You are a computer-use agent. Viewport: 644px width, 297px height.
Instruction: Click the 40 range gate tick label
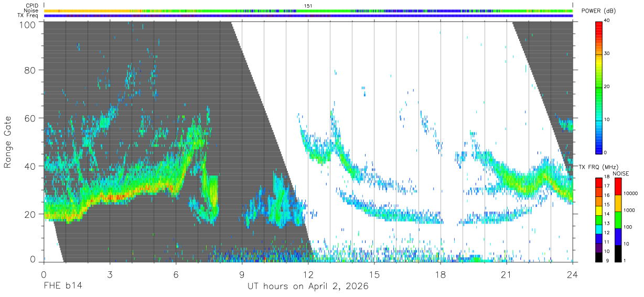30,167
